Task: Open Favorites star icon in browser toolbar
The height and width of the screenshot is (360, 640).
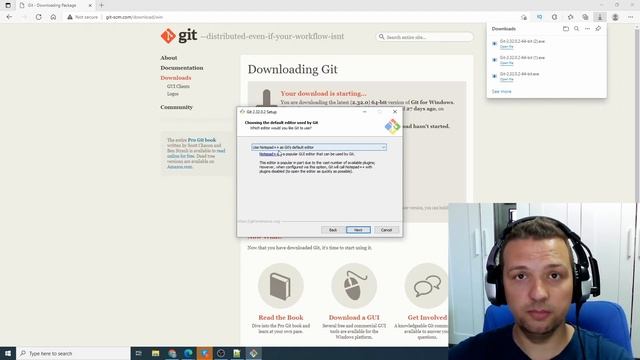Action: click(570, 17)
